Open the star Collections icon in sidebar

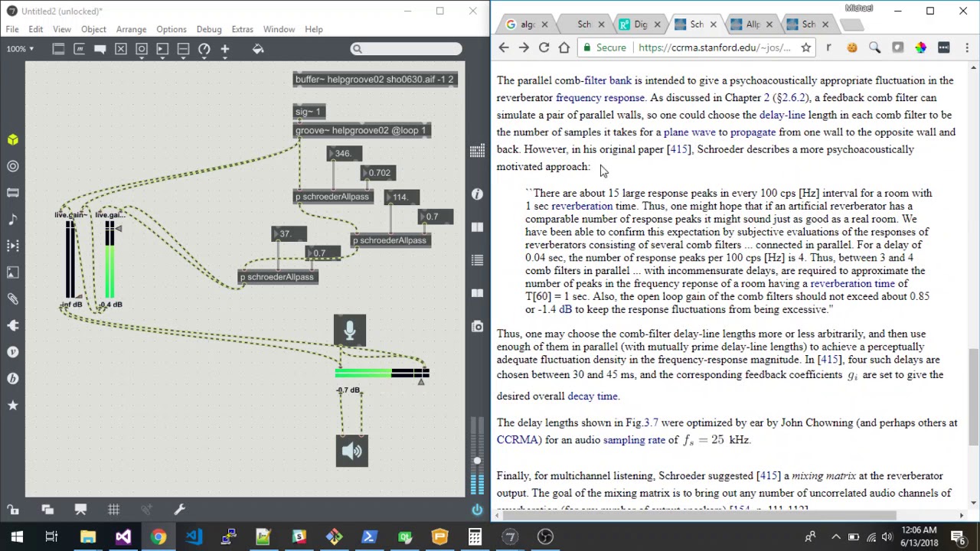(13, 405)
